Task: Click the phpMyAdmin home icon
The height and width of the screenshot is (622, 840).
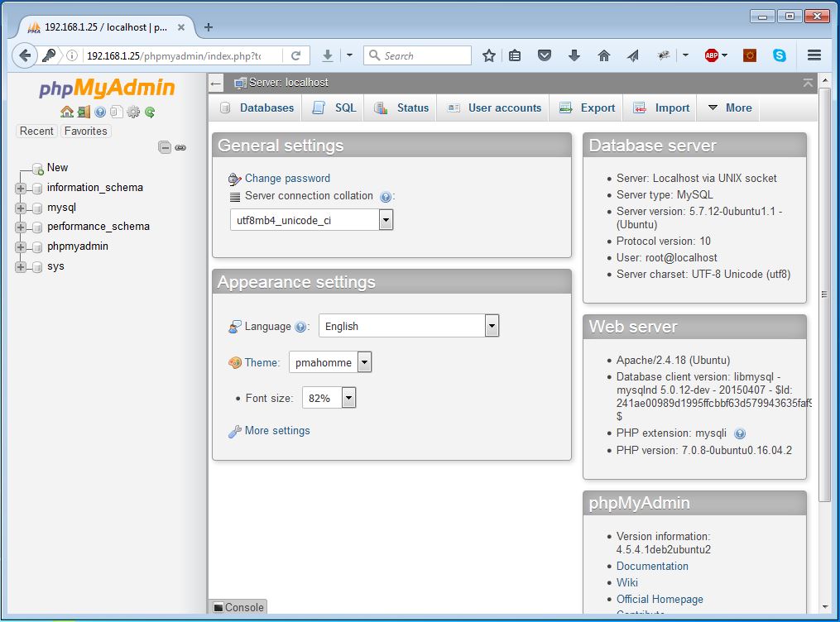Action: pos(67,112)
